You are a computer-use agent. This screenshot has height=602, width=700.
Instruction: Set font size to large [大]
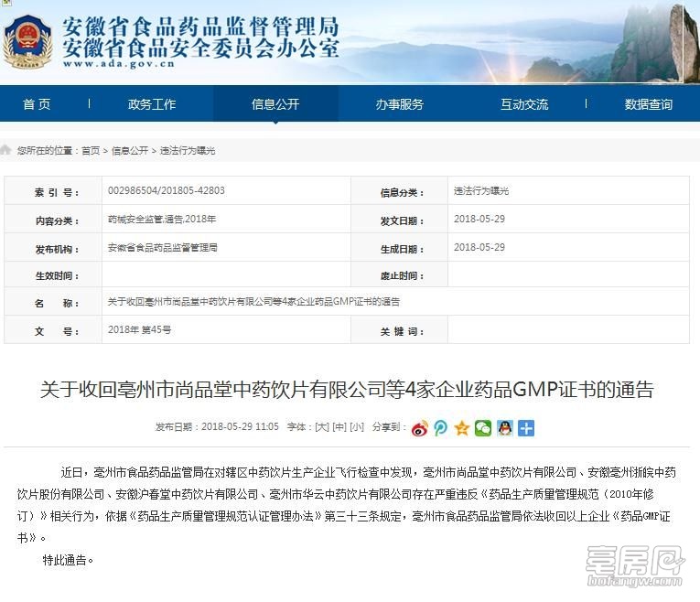pyautogui.click(x=322, y=427)
